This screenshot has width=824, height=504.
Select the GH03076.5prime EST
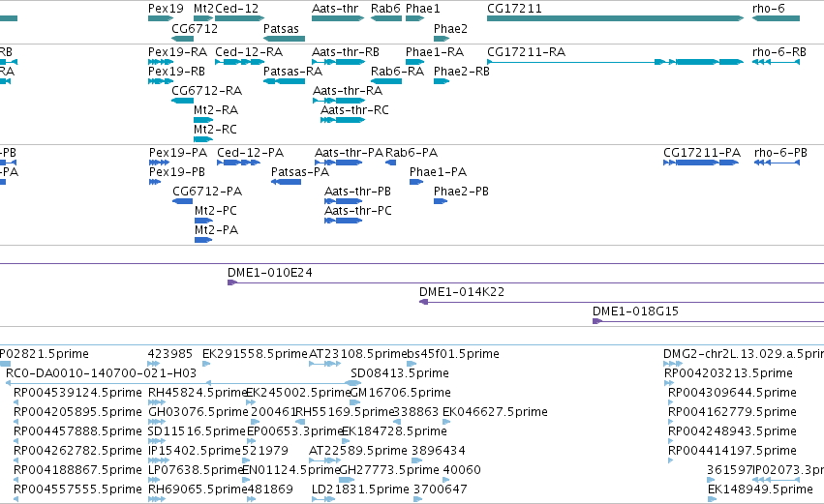pos(158,422)
